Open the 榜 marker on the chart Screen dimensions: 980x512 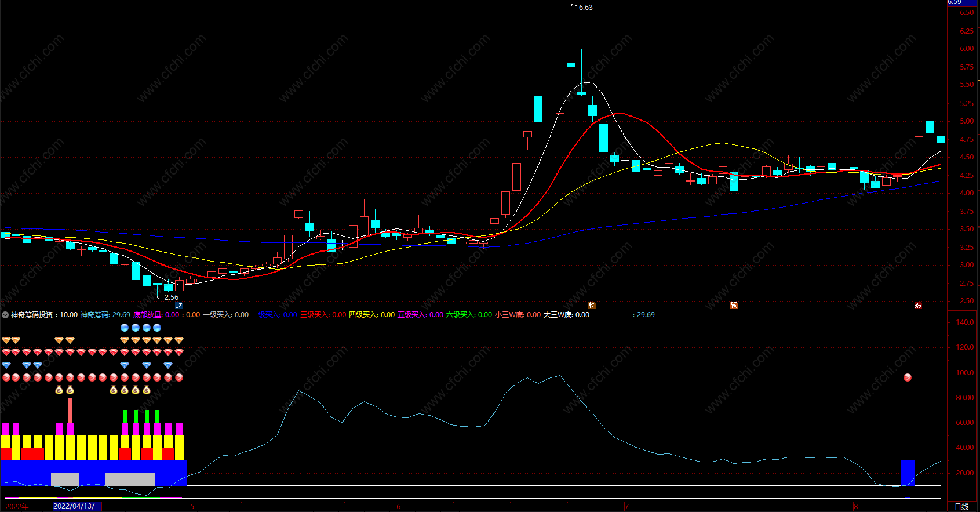pos(592,306)
